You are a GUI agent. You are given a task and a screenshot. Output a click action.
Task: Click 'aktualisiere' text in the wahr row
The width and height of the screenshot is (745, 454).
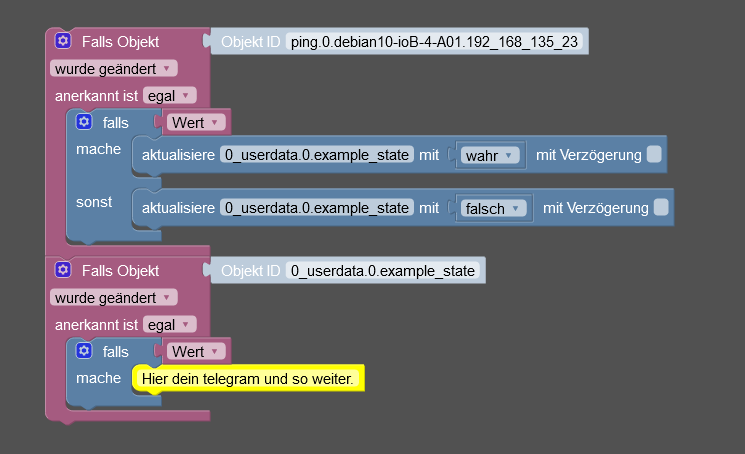click(x=178, y=155)
